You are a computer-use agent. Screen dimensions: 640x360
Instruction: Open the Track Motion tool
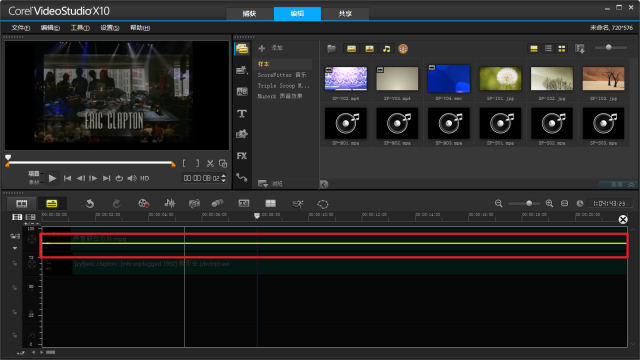coord(217,203)
